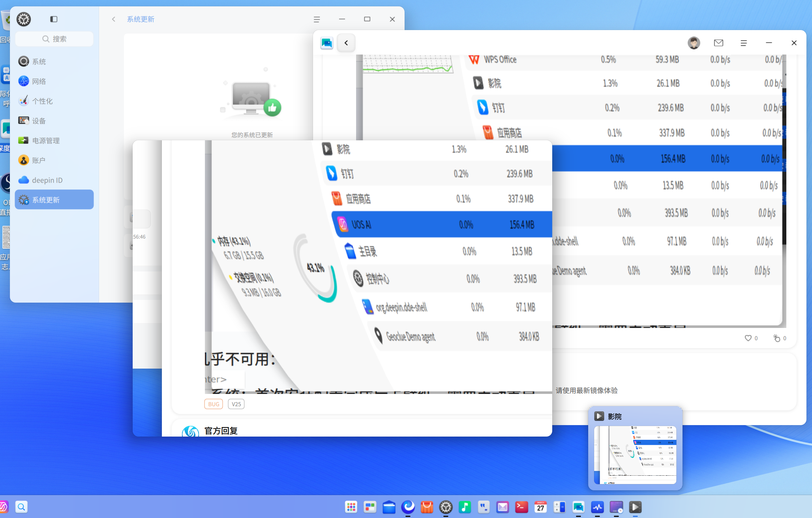The height and width of the screenshot is (518, 812).
Task: Open Control Center hamburger menu
Action: tap(317, 19)
